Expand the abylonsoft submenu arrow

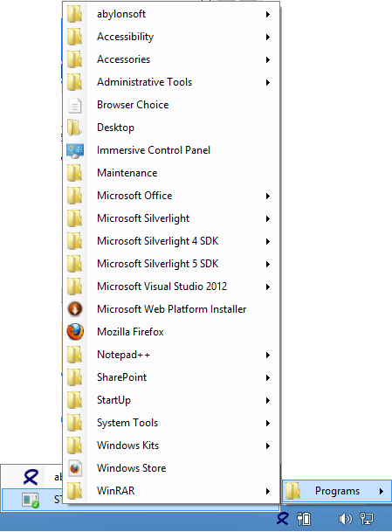[x=268, y=14]
